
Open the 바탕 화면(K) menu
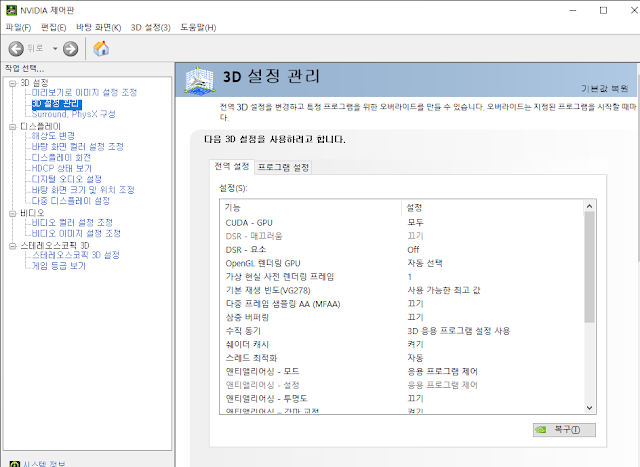(x=98, y=27)
